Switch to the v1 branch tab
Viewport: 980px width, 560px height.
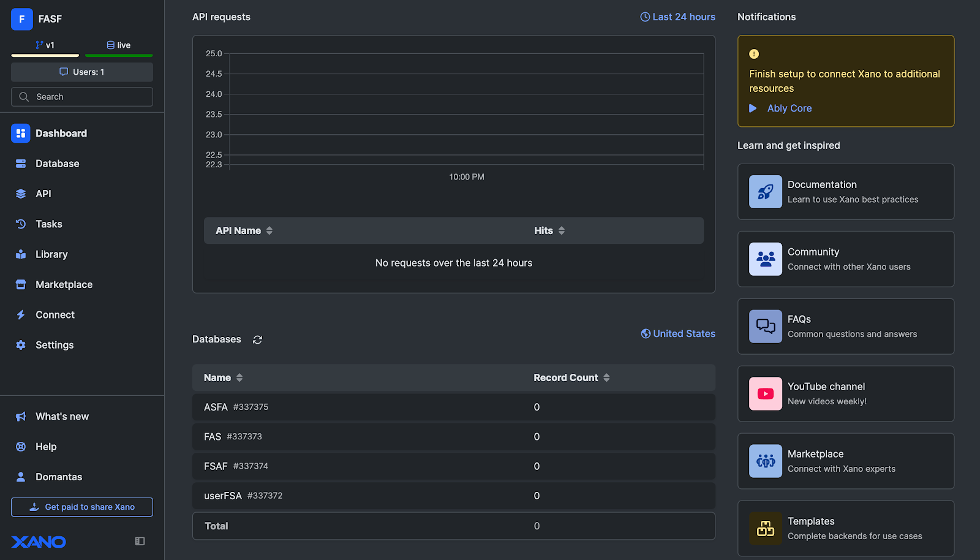(x=45, y=45)
